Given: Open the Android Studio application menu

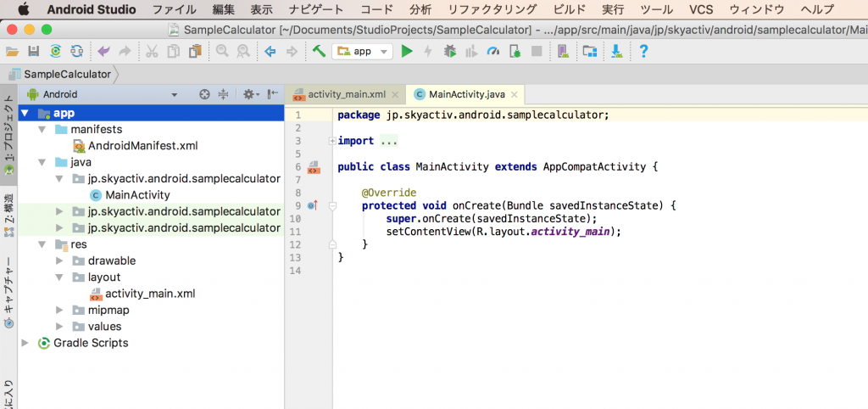Looking at the screenshot, I should [x=92, y=9].
